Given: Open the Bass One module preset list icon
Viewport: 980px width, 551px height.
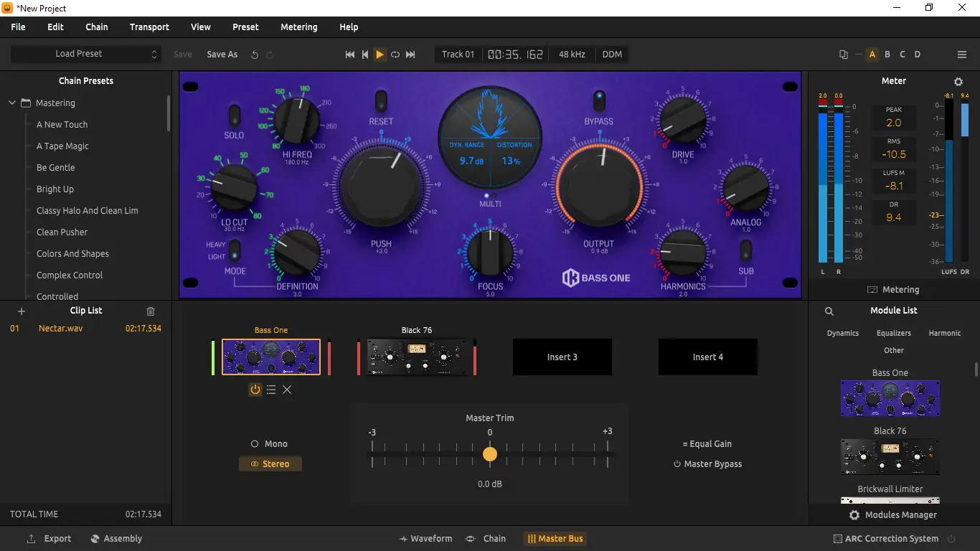Looking at the screenshot, I should (271, 390).
